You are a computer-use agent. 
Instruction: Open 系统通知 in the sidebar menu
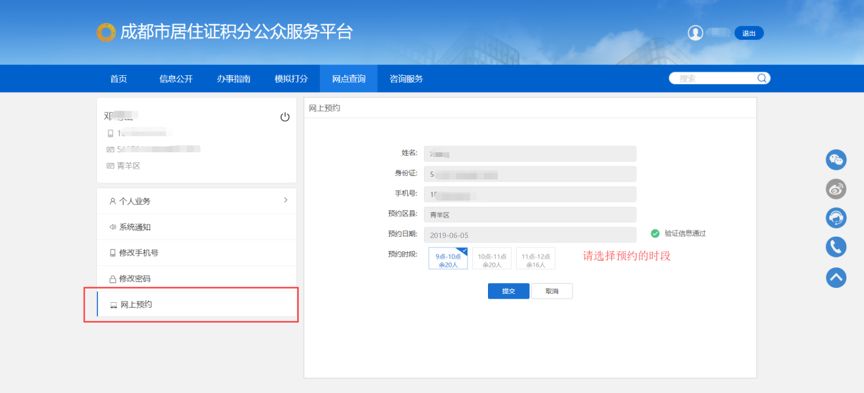(197, 227)
